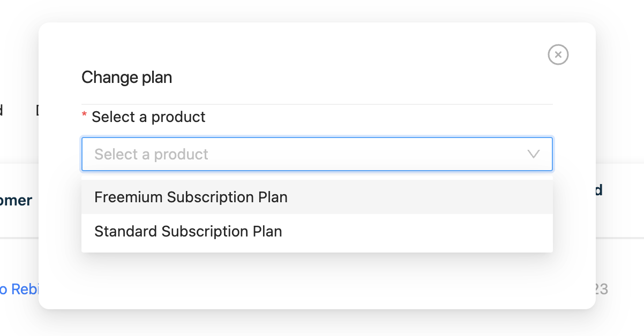Click the grayed placeholder text

pyautogui.click(x=151, y=154)
